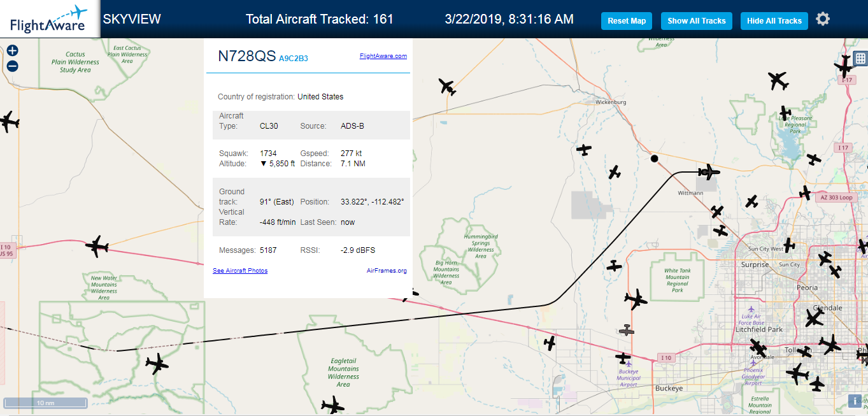Select the gray aircraft above Buckeye Municipal Airport
Viewport: 868px width, 416px height.
[627, 330]
